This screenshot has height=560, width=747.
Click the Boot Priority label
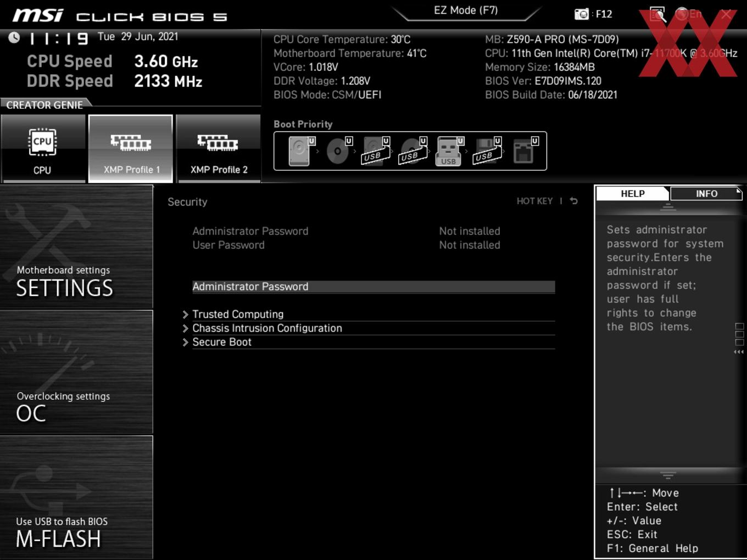pyautogui.click(x=303, y=124)
